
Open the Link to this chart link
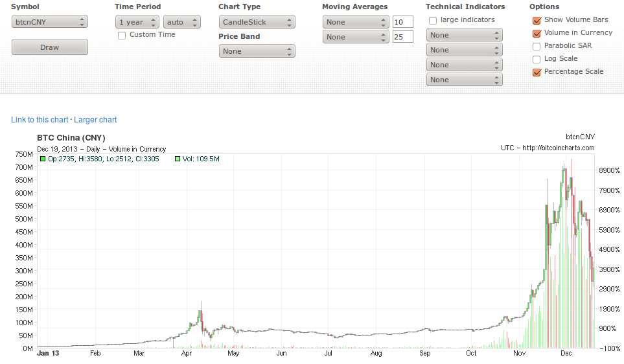40,120
